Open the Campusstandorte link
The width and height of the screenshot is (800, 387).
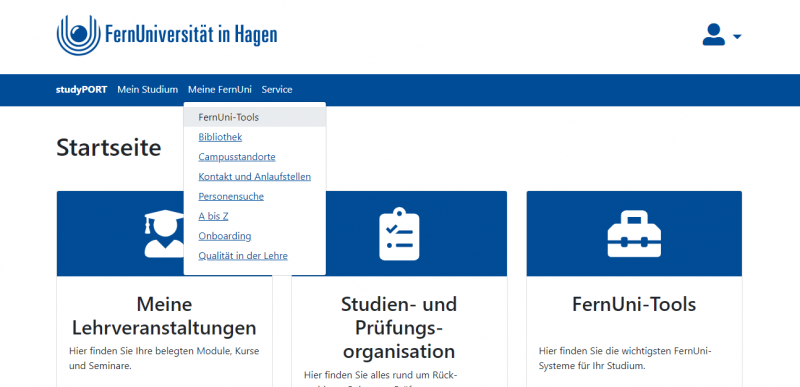tap(237, 157)
